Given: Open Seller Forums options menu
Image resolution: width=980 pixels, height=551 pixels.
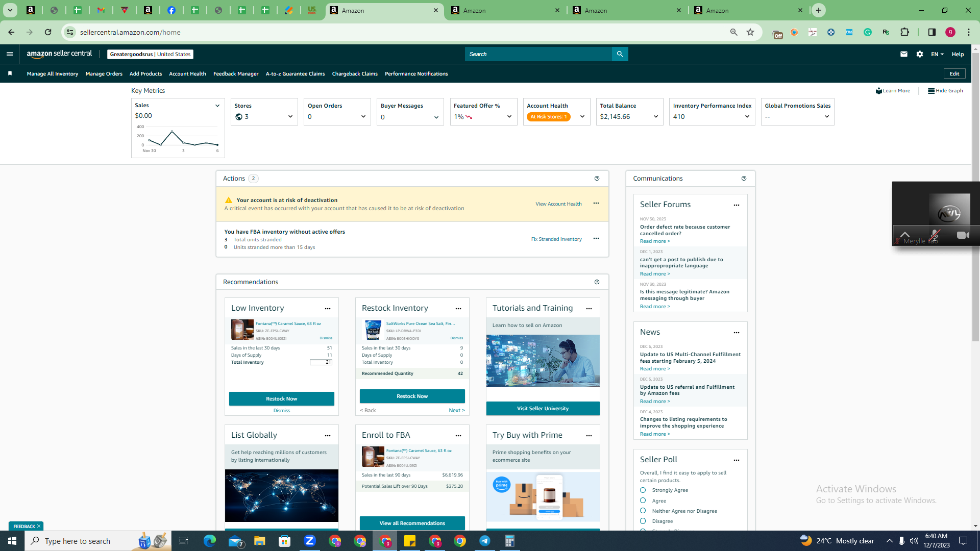Looking at the screenshot, I should click(737, 205).
